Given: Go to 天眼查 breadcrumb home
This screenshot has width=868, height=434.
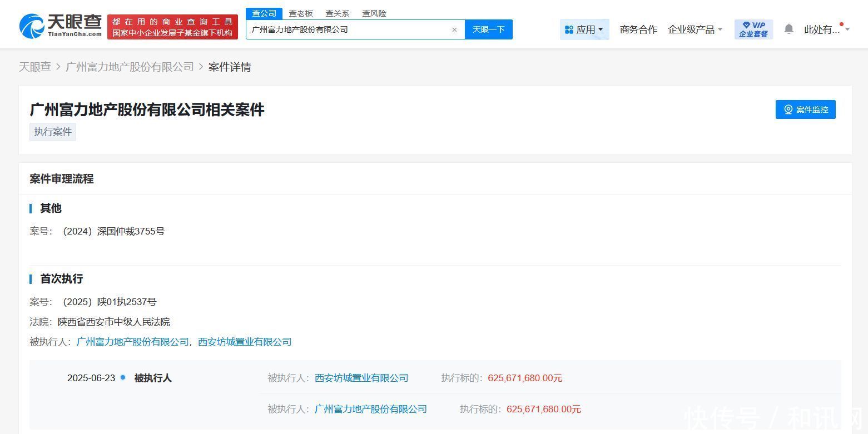Looking at the screenshot, I should 35,67.
